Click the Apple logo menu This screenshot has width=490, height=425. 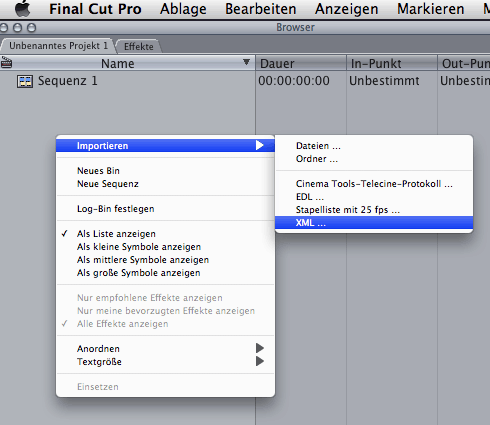click(23, 9)
